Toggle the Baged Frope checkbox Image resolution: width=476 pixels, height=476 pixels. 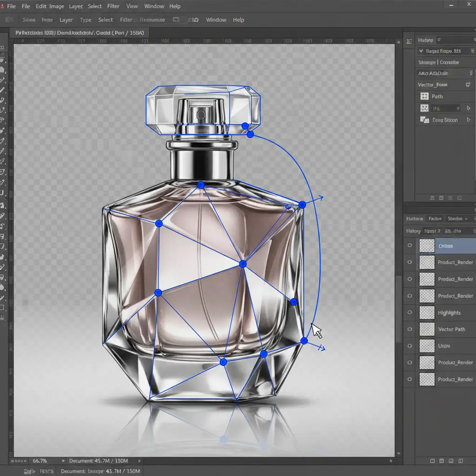[x=421, y=51]
